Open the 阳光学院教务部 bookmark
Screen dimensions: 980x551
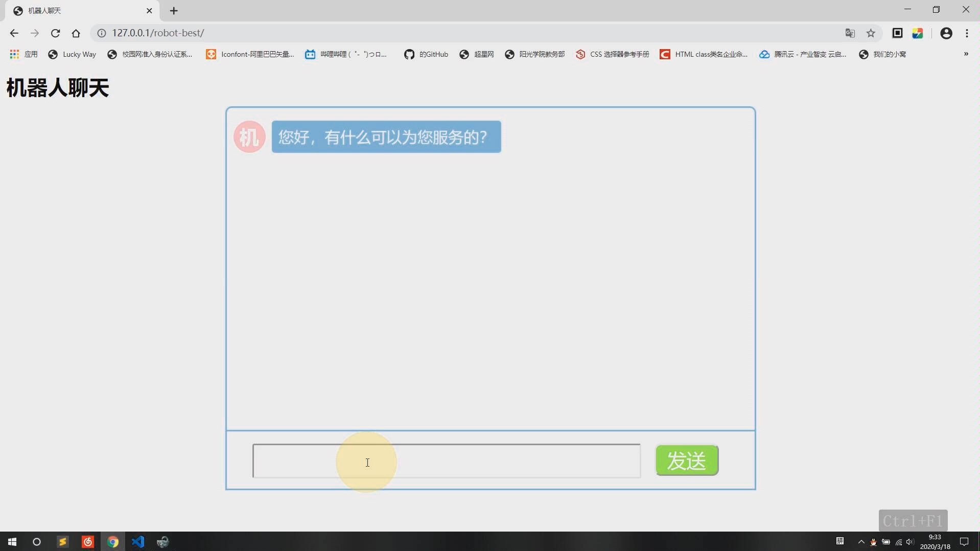pyautogui.click(x=535, y=54)
